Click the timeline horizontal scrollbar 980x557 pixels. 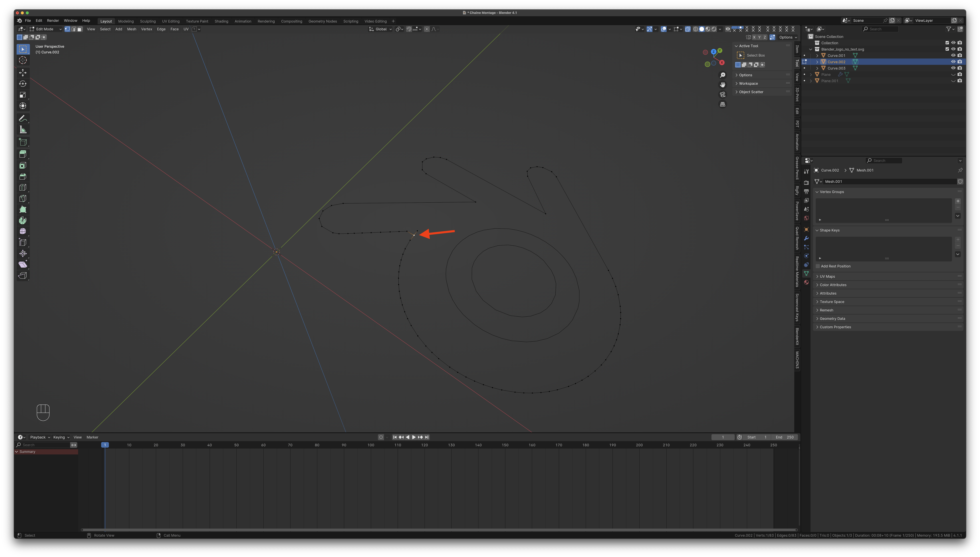[x=439, y=530]
